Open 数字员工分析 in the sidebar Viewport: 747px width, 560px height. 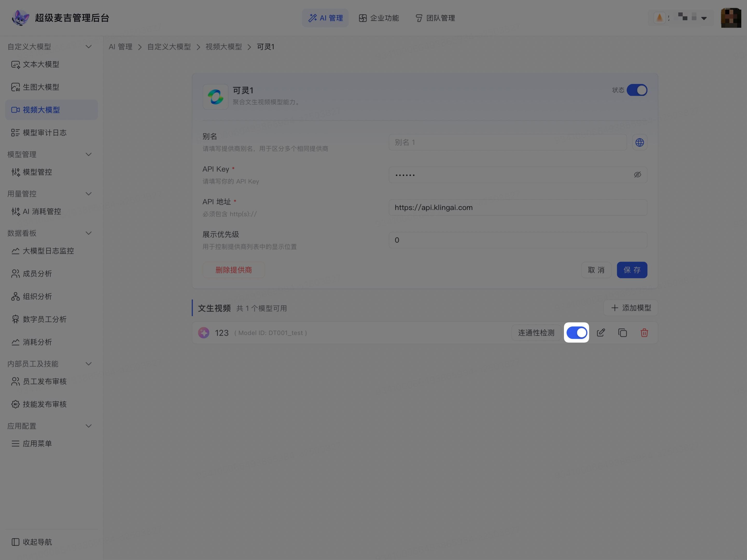pyautogui.click(x=51, y=319)
